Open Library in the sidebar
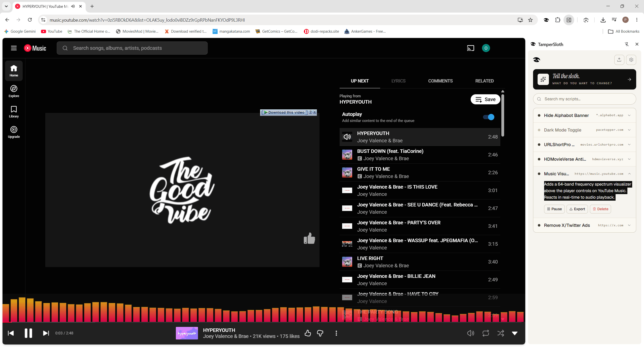The width and height of the screenshot is (644, 347). point(14,112)
